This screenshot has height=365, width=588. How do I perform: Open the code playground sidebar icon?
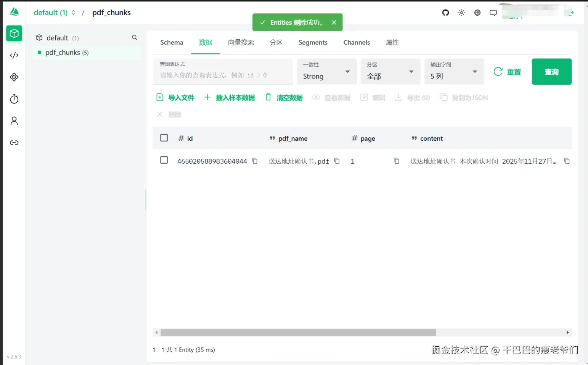point(14,55)
